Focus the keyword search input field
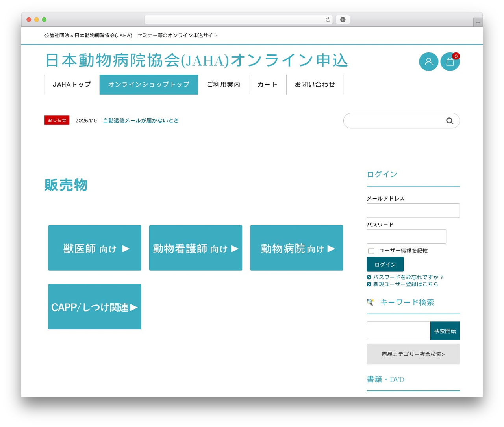This screenshot has height=427, width=504. click(398, 331)
